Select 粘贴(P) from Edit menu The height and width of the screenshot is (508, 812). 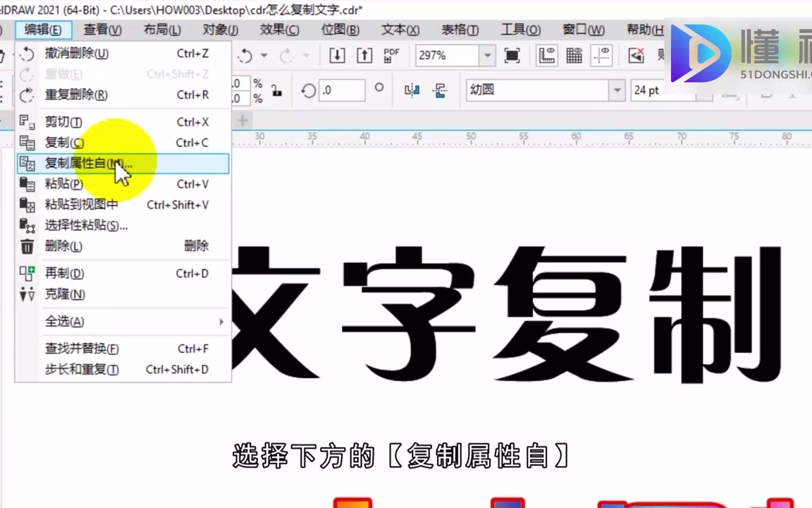[123, 184]
